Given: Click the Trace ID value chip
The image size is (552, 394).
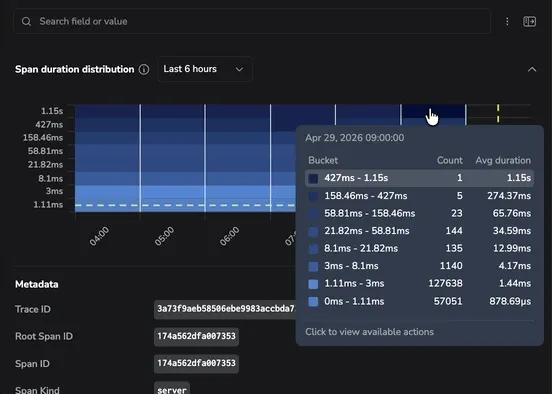Looking at the screenshot, I should (225, 309).
